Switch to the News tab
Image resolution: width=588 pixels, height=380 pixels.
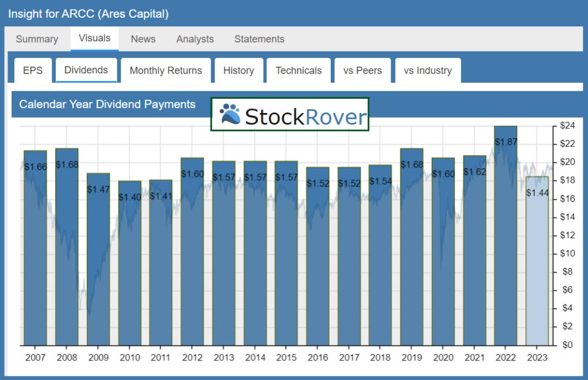[143, 39]
